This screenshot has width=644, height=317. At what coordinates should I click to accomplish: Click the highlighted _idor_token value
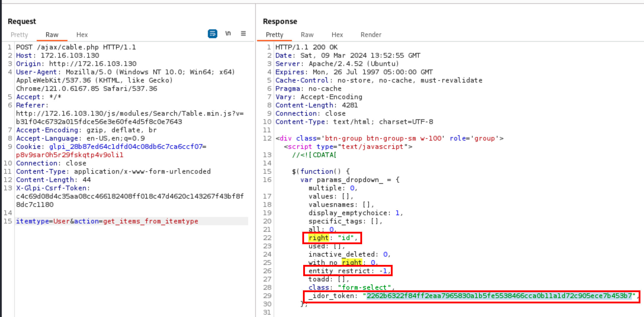[499, 296]
